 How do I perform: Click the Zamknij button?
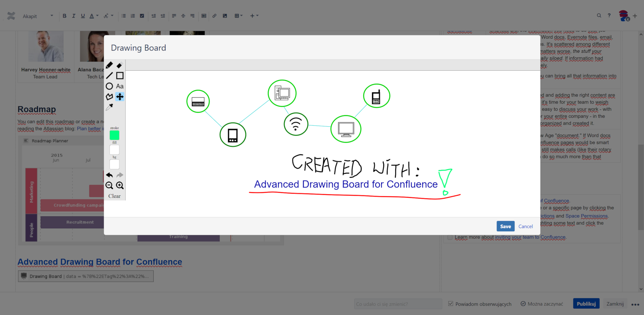[x=615, y=304]
